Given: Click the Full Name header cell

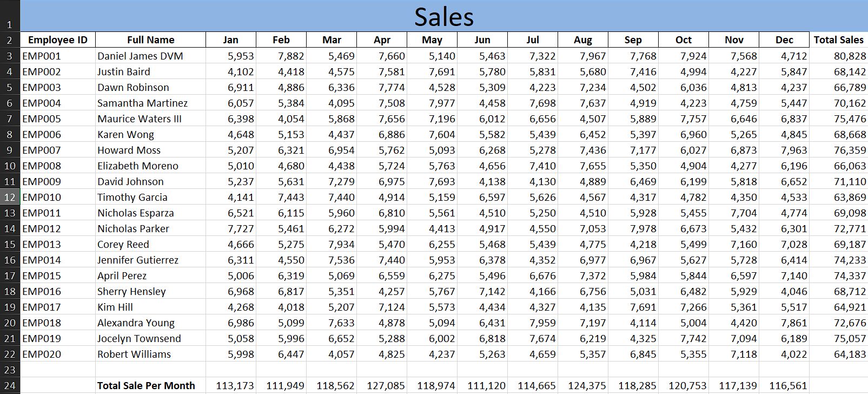Looking at the screenshot, I should pyautogui.click(x=150, y=40).
